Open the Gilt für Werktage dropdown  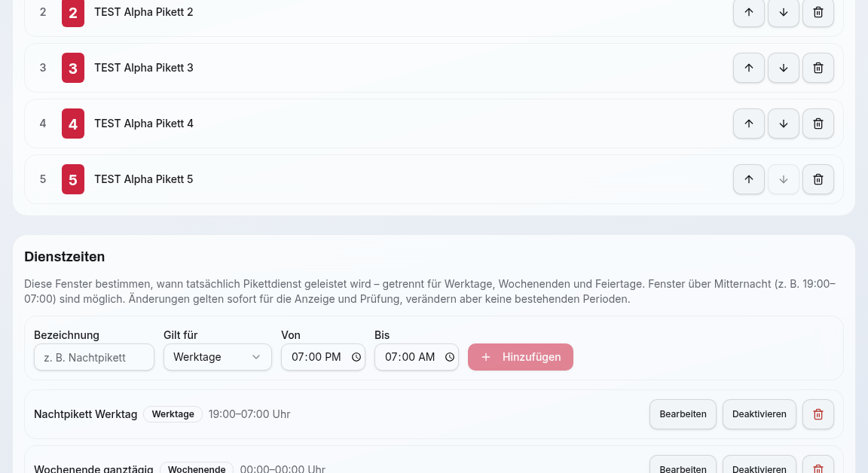pyautogui.click(x=218, y=357)
